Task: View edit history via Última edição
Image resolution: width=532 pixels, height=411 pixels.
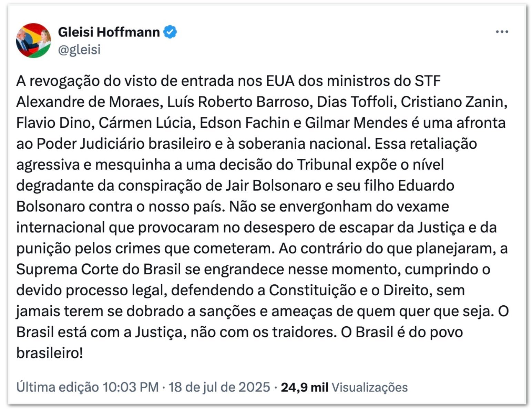Action: point(58,387)
